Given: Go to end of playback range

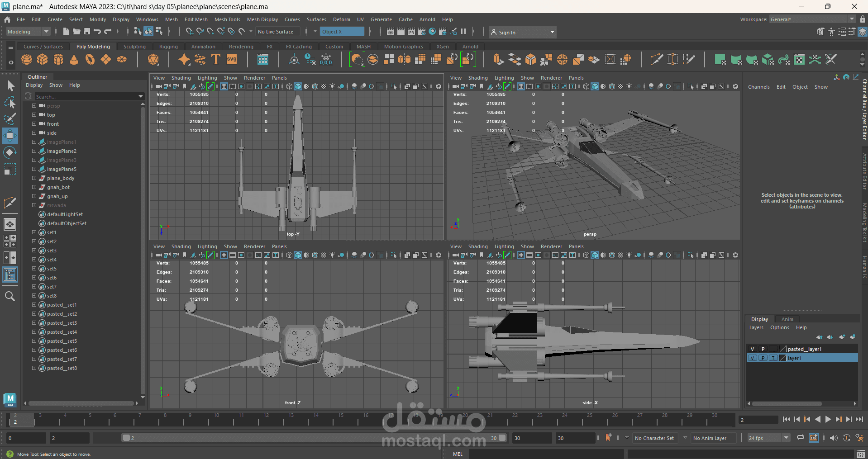Looking at the screenshot, I should [859, 419].
